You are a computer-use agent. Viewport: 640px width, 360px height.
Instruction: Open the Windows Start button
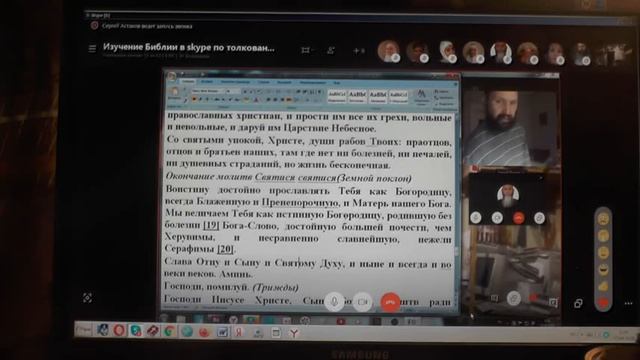point(83,329)
